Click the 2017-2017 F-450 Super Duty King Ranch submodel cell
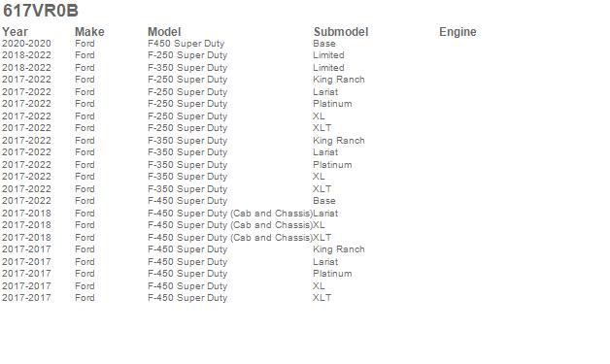 pyautogui.click(x=339, y=249)
